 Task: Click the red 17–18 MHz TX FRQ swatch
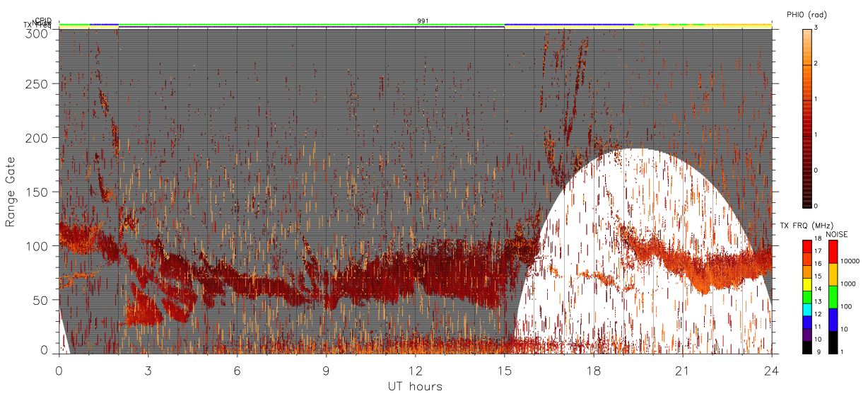(x=807, y=246)
